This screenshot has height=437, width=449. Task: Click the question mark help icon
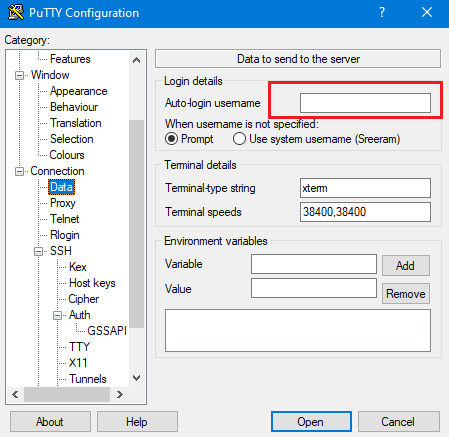[x=382, y=13]
